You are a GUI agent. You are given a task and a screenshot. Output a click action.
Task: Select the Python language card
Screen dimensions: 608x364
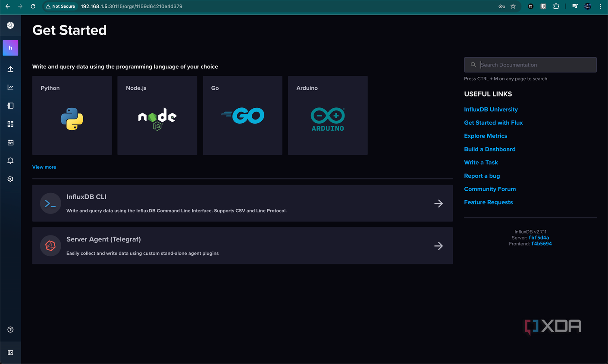coord(72,116)
